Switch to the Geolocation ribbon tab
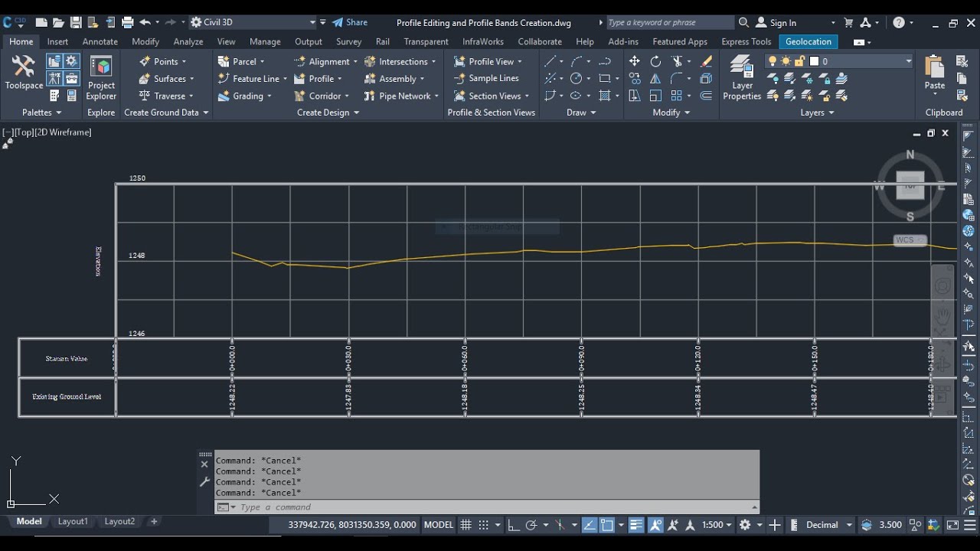This screenshot has width=980, height=551. click(x=808, y=41)
